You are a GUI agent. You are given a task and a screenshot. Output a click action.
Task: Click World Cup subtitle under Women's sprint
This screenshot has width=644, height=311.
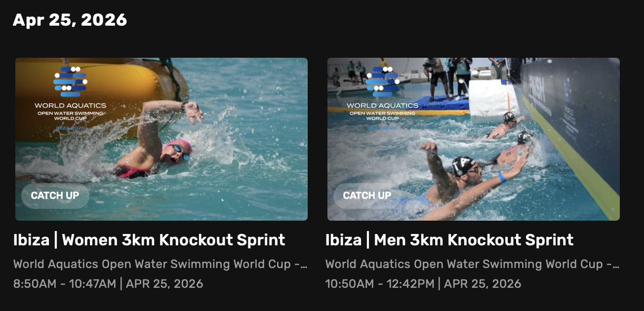tap(160, 264)
